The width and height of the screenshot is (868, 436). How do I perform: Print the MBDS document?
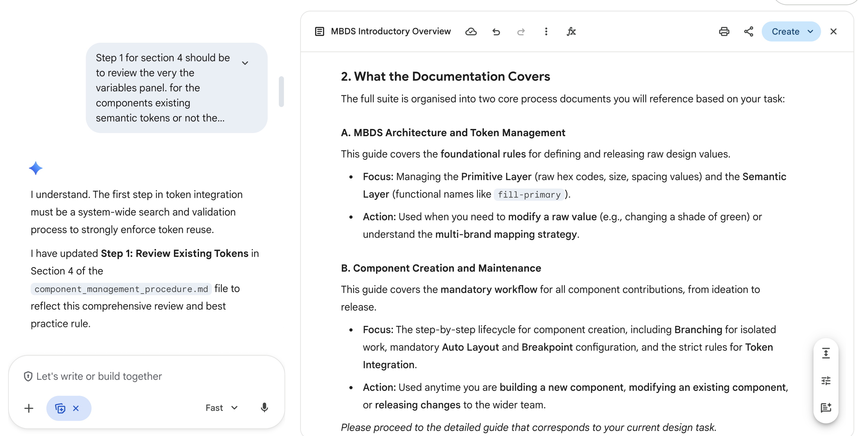point(724,32)
